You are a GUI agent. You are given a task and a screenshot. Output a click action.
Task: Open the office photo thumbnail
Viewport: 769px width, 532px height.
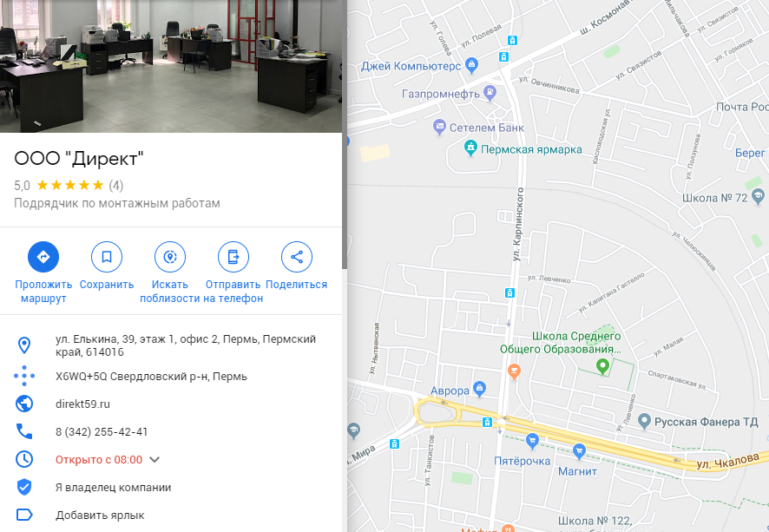pos(171,66)
